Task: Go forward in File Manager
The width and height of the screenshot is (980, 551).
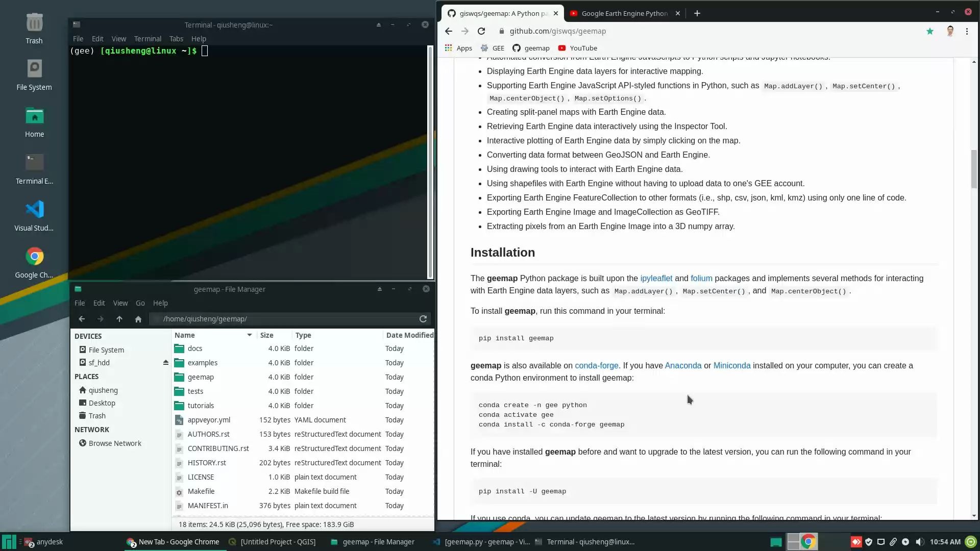Action: tap(101, 319)
